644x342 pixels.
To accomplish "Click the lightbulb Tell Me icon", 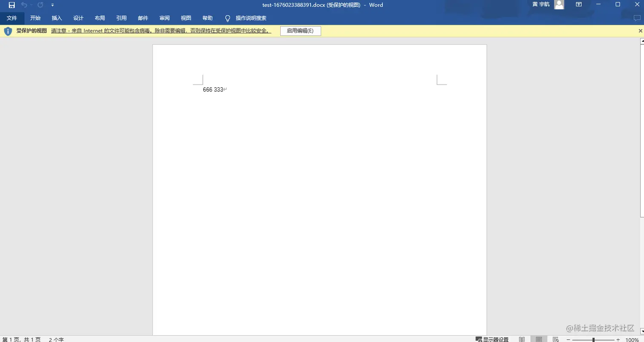I will click(x=227, y=18).
